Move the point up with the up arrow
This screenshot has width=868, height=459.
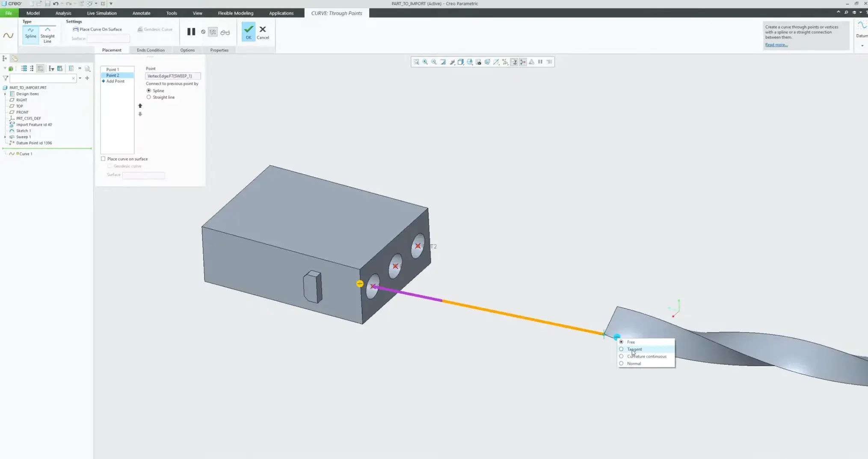[140, 106]
